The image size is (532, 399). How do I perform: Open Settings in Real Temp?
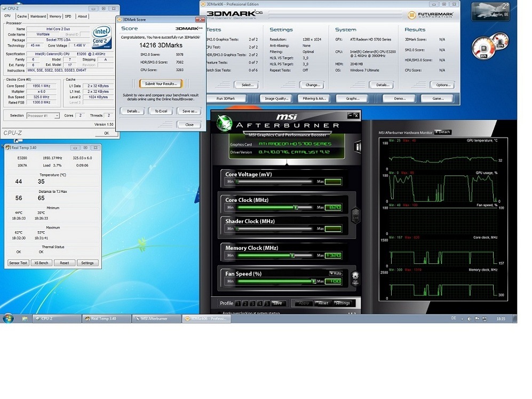point(88,263)
